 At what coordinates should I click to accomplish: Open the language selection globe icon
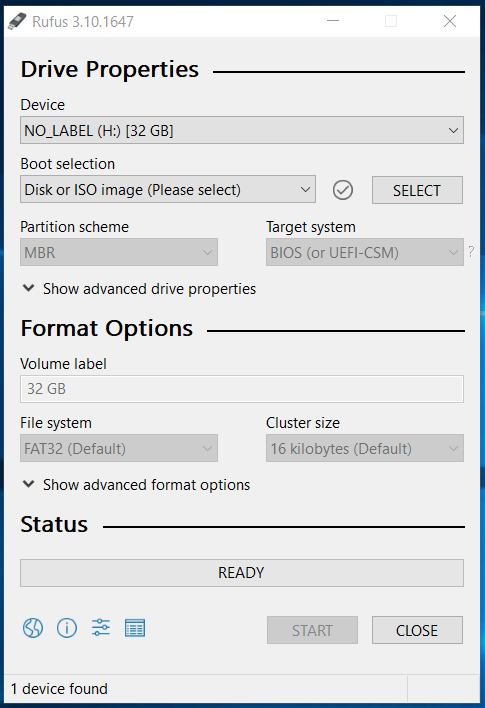click(33, 628)
